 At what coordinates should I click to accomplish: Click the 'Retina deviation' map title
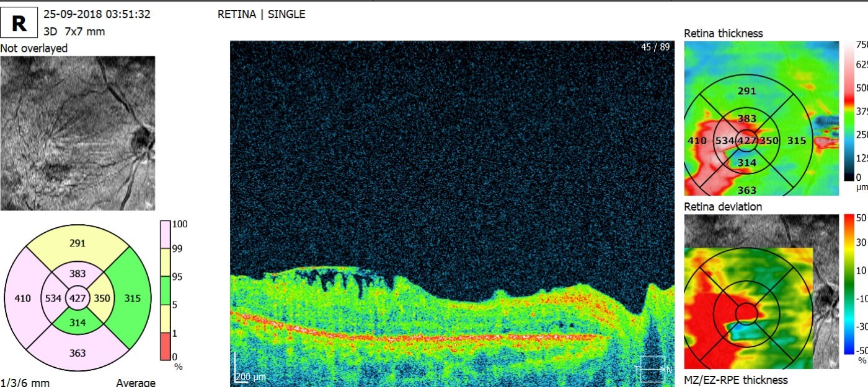[723, 206]
